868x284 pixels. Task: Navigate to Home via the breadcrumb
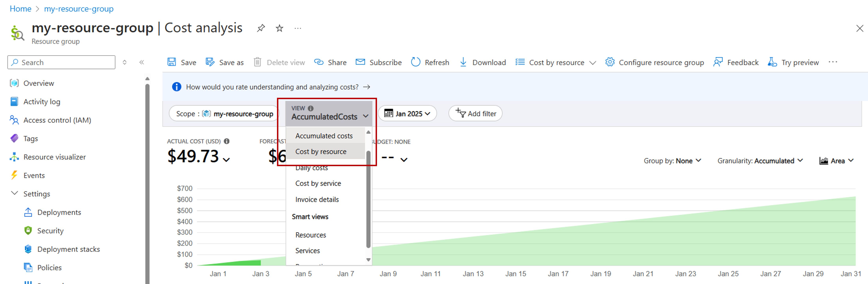(x=20, y=8)
